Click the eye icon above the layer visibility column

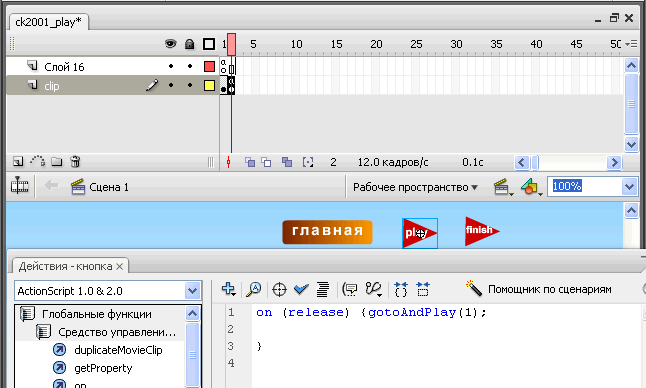coord(171,44)
